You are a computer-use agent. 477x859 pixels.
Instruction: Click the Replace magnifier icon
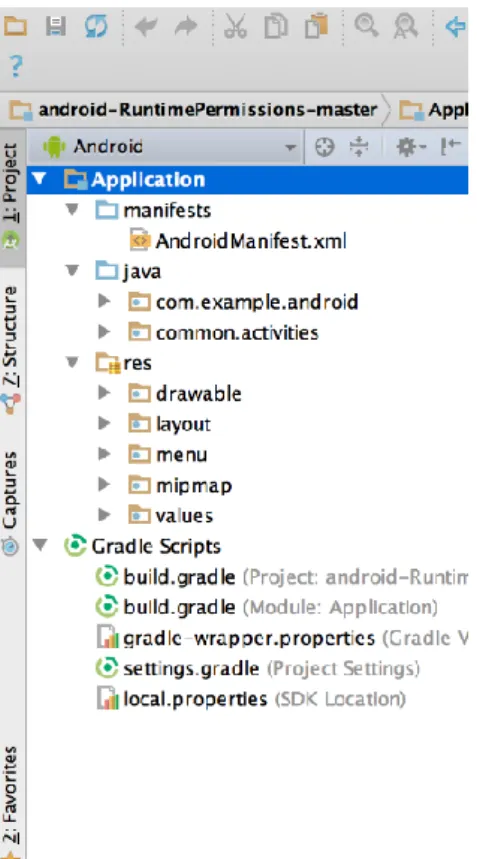[405, 26]
